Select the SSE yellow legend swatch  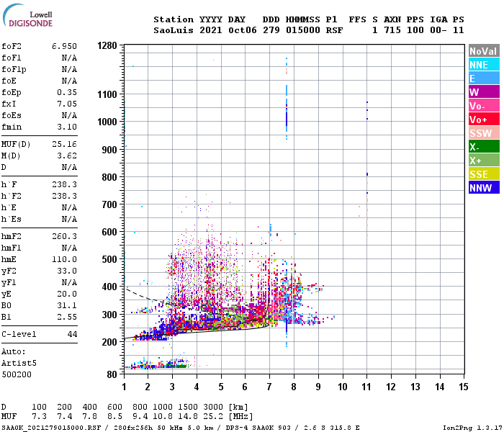(x=484, y=174)
